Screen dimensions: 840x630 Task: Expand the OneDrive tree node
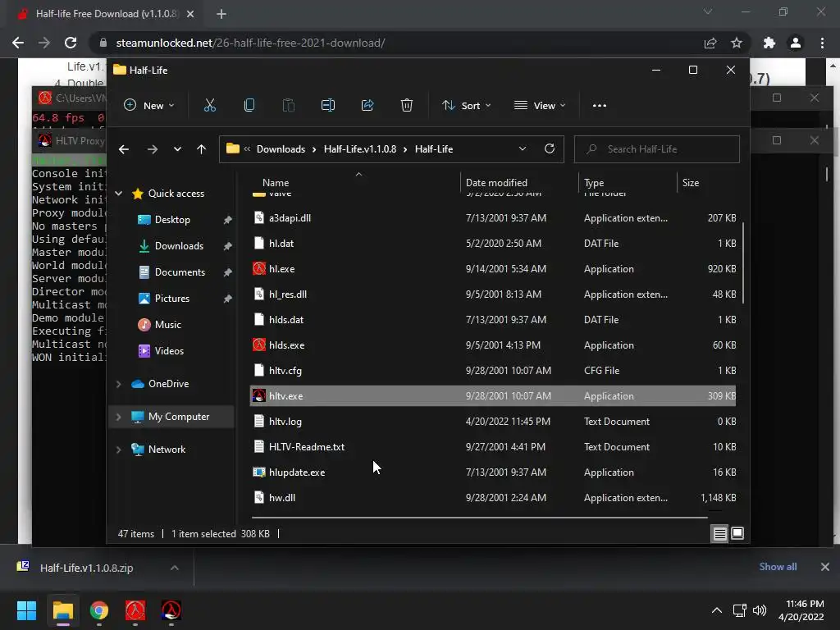118,384
